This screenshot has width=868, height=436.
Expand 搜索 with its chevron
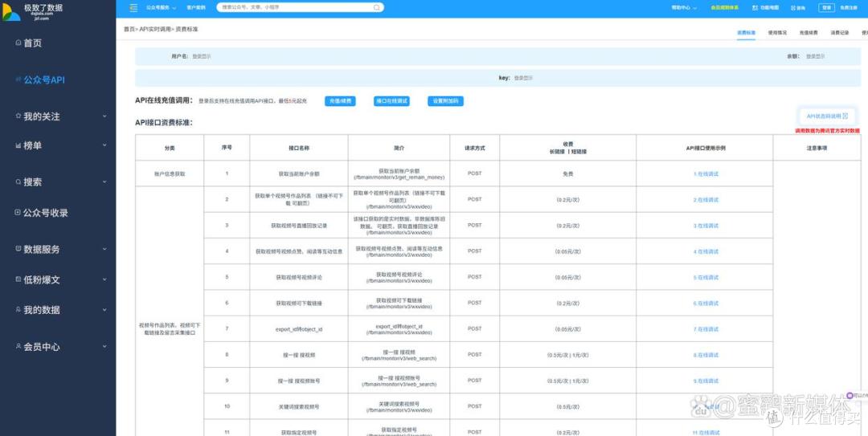pos(104,182)
